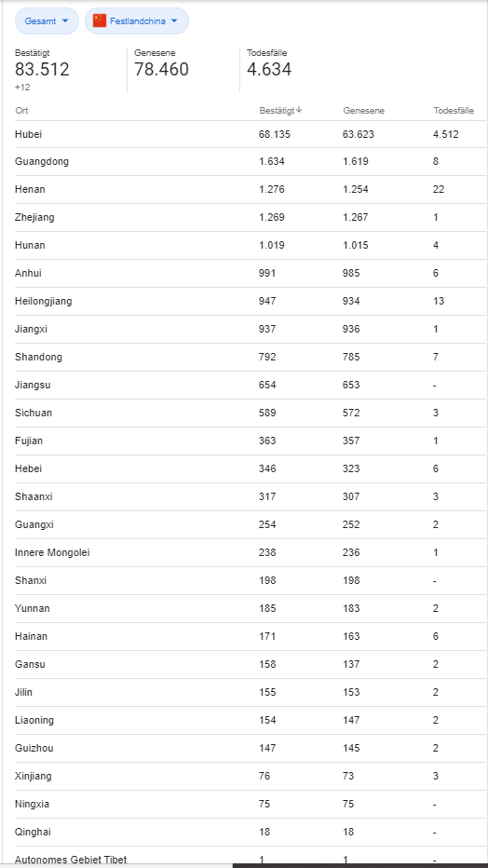The image size is (488, 868).
Task: Click the Sichuan province name
Action: point(34,413)
